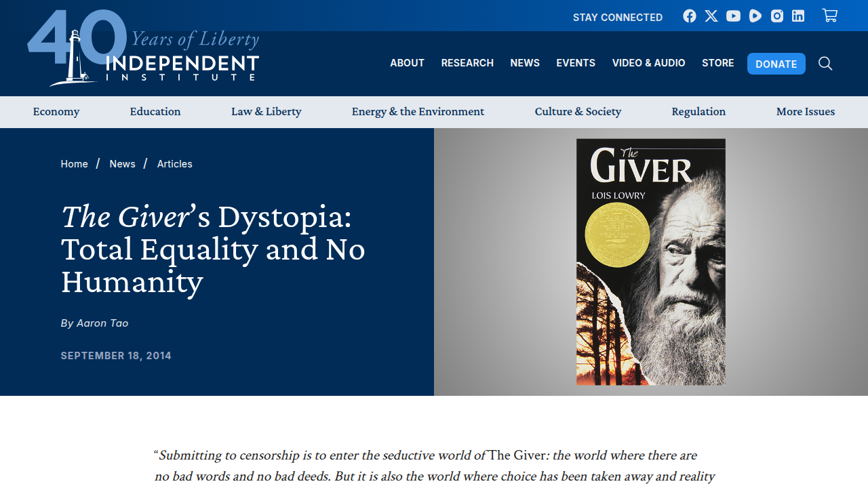Open the Rumble play-shaped social icon
Screen dimensions: 868x488
tap(755, 16)
